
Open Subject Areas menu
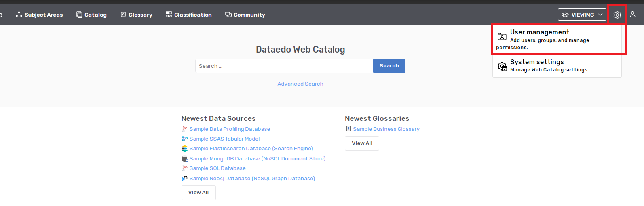coord(39,15)
